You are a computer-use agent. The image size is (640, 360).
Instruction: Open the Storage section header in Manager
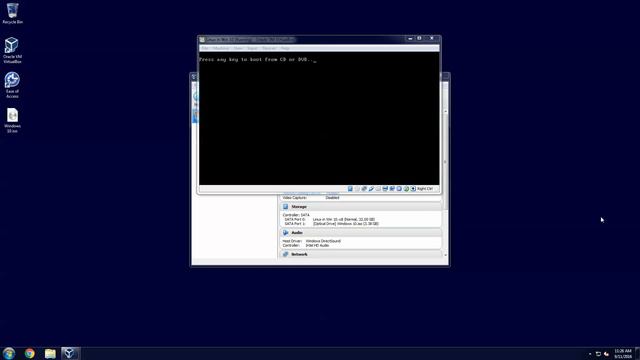(360, 207)
